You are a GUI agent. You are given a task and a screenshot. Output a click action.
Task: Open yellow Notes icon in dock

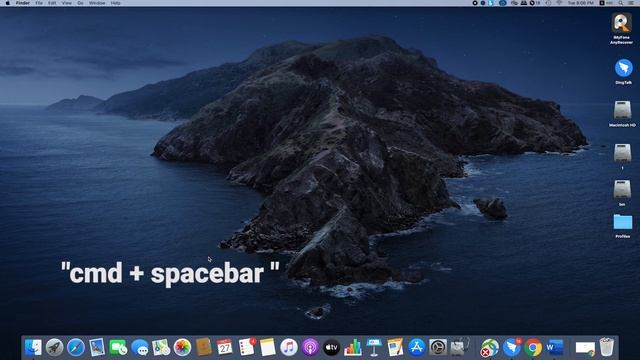pyautogui.click(x=268, y=348)
